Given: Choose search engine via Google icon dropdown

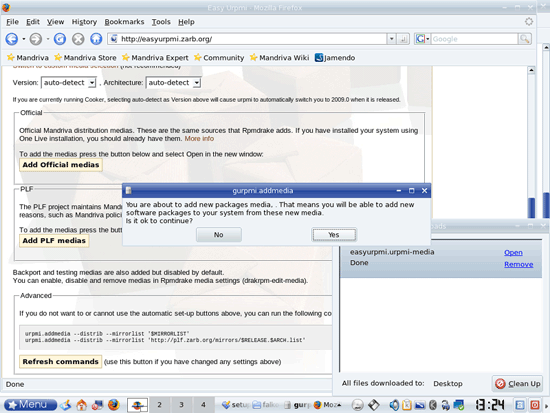Looking at the screenshot, I should click(422, 39).
